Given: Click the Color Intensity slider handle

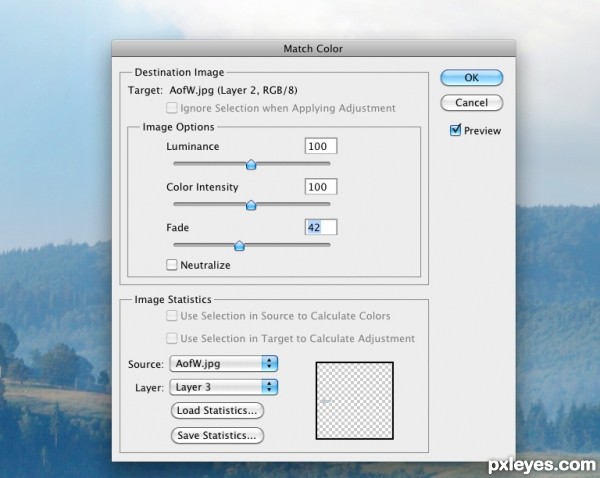Looking at the screenshot, I should (x=251, y=205).
